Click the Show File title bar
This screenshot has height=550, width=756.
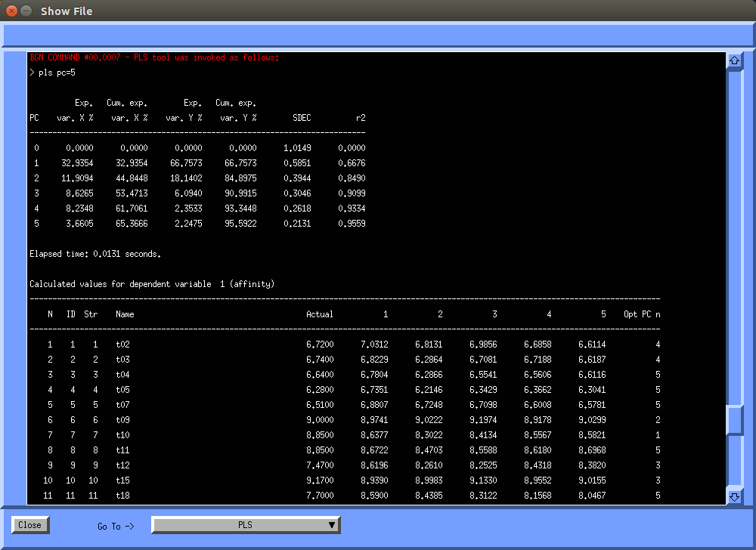pyautogui.click(x=378, y=11)
